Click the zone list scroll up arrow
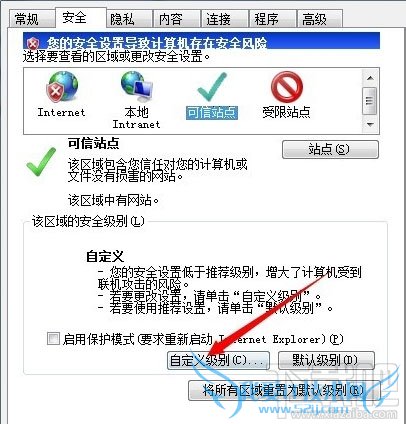Viewport: 406px width, 424px height. 370,78
